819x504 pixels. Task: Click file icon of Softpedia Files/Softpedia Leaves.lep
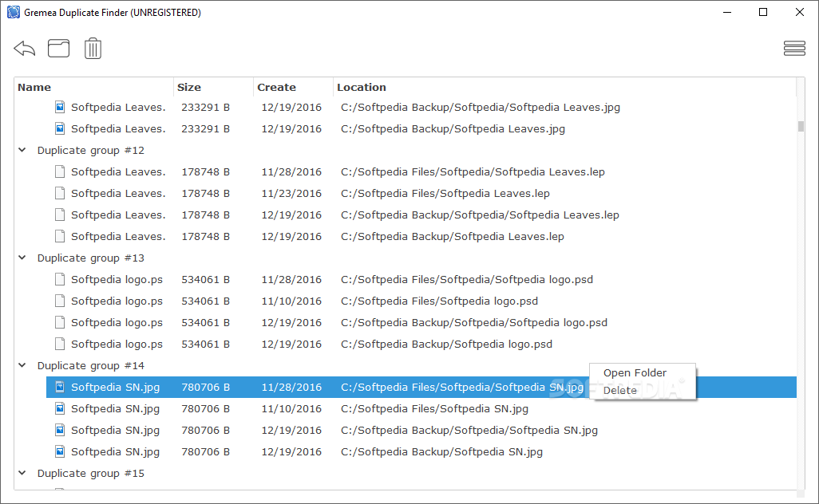(x=60, y=193)
